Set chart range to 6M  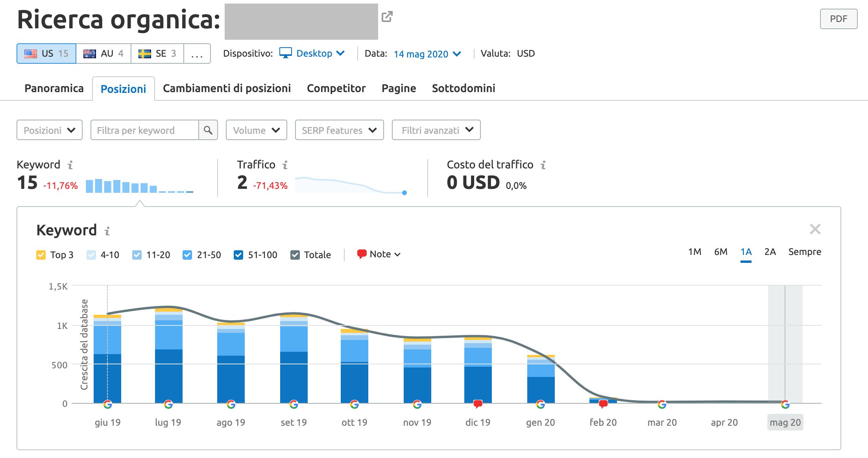(721, 252)
